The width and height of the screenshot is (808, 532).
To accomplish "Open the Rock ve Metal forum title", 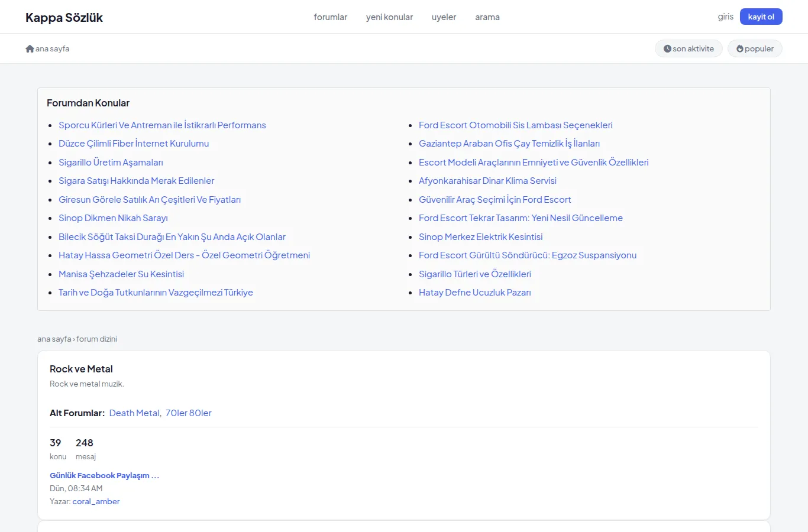I will pos(81,369).
